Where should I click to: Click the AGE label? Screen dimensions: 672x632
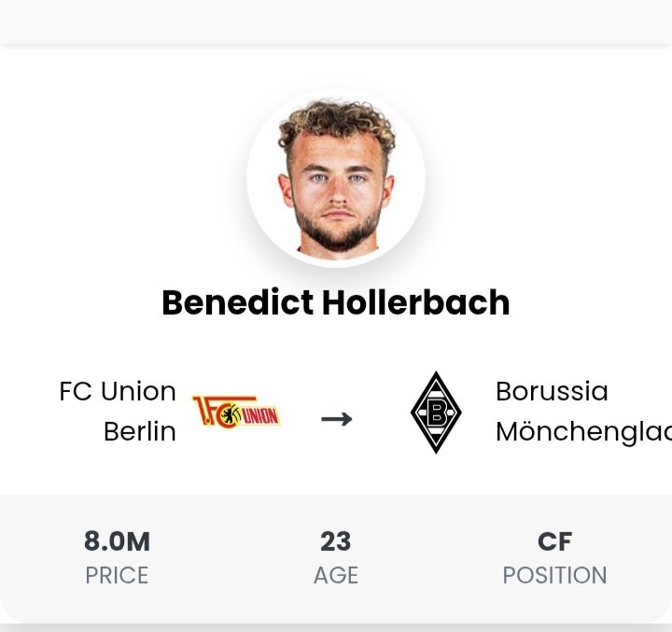point(336,575)
